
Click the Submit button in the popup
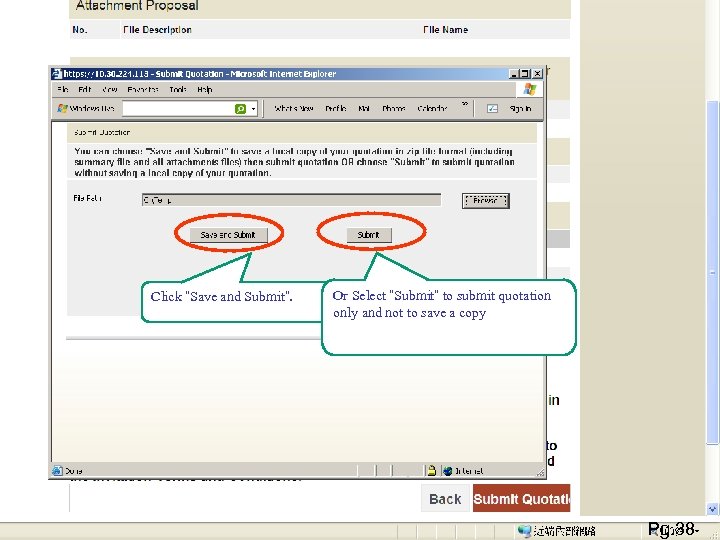pos(369,235)
